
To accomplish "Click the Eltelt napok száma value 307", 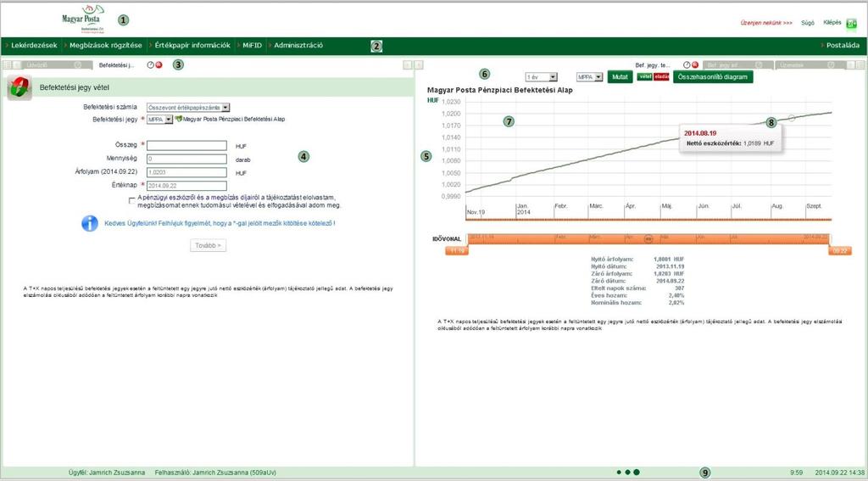I will (680, 288).
